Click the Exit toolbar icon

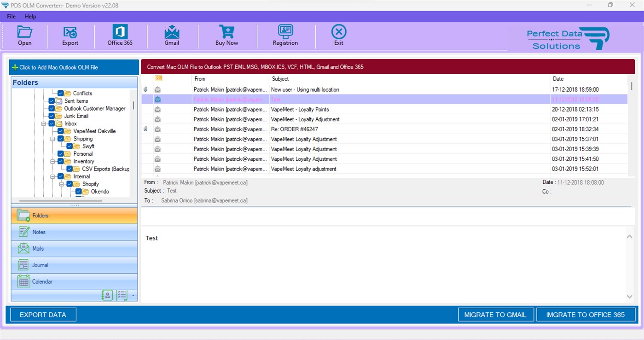[x=338, y=35]
